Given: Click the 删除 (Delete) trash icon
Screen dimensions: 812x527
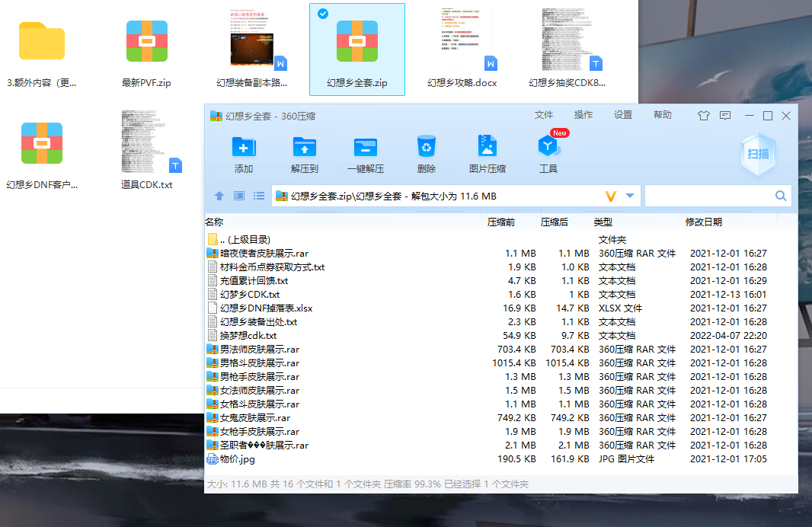Looking at the screenshot, I should (427, 147).
